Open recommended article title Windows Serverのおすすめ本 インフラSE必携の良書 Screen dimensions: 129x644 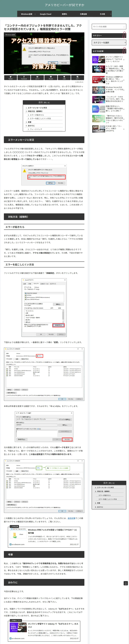click(x=114, y=90)
